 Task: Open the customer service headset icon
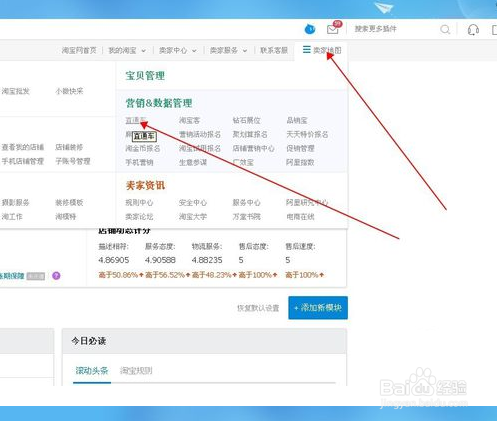tap(473, 30)
